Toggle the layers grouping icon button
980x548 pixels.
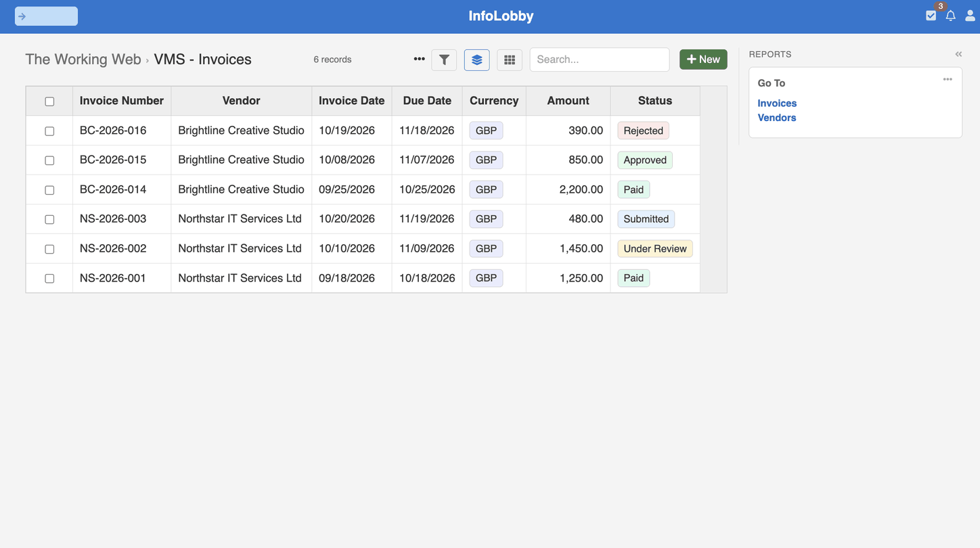[476, 60]
